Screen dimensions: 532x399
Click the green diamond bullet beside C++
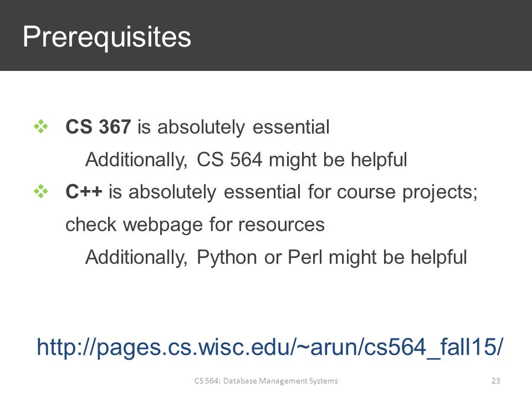coord(41,191)
